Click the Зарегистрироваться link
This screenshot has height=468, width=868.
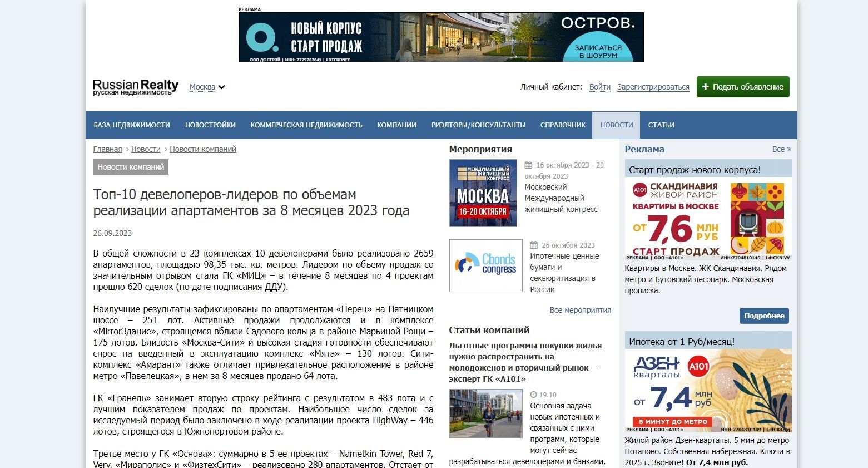point(653,87)
